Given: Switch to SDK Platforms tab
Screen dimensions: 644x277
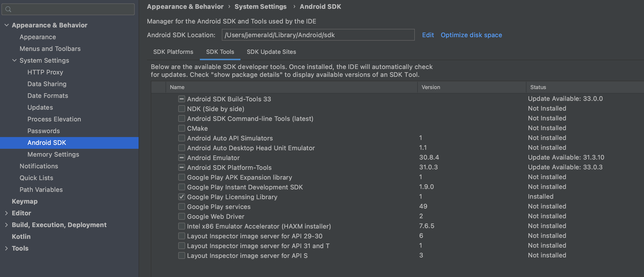Looking at the screenshot, I should click(x=173, y=52).
